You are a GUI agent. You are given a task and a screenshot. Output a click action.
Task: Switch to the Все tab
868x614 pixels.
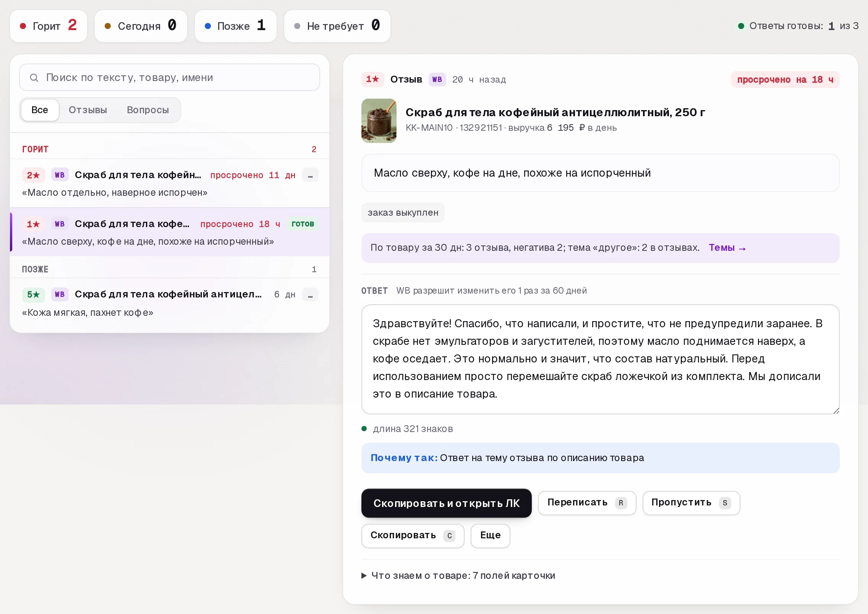coord(40,110)
